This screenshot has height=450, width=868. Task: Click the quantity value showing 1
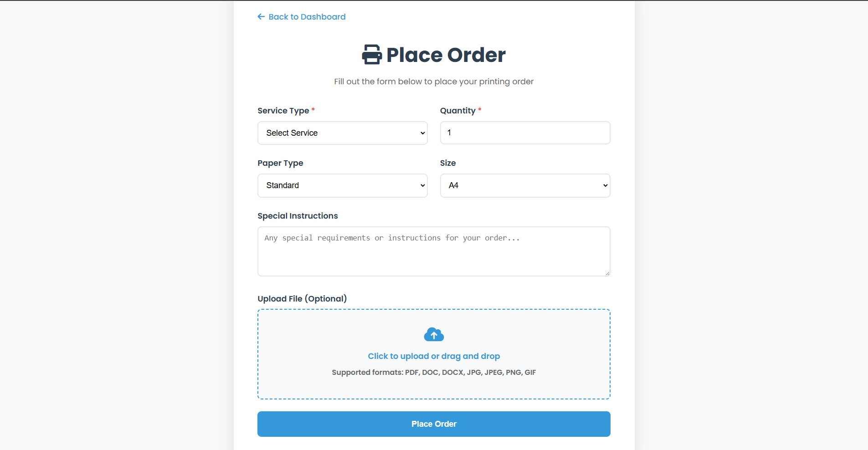[449, 133]
